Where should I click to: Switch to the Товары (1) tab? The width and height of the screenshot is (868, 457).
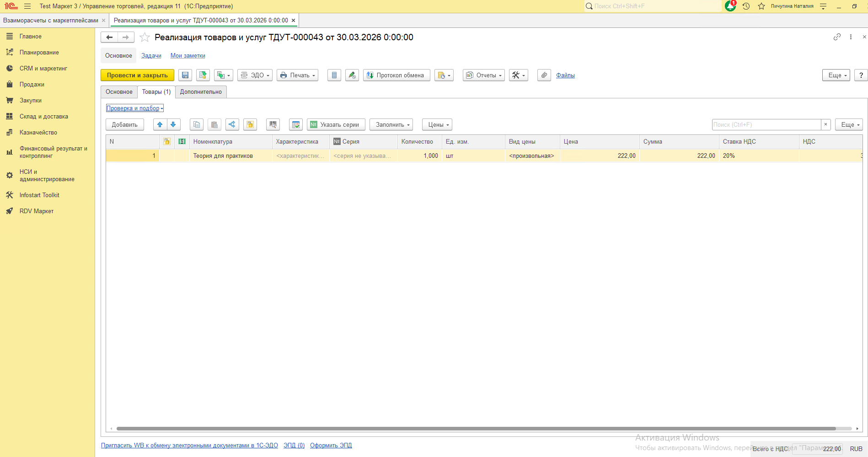156,92
